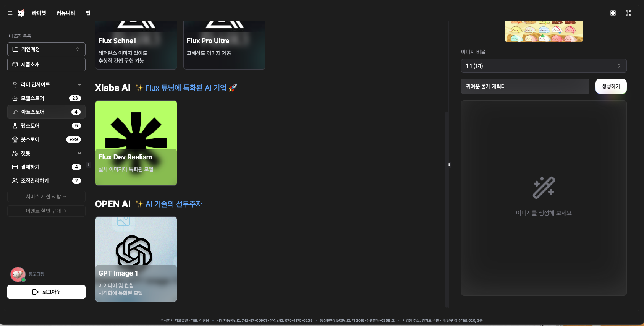Open 서비스 개선 사항 link
The height and width of the screenshot is (326, 644).
(x=46, y=196)
